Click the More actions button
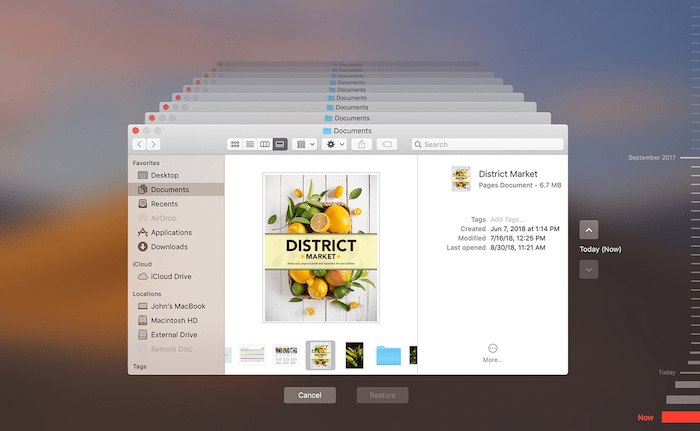 click(x=492, y=353)
